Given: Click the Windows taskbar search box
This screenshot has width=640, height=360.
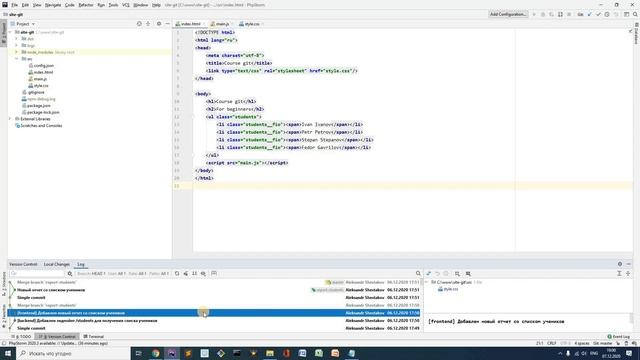Looking at the screenshot, I should [x=73, y=353].
